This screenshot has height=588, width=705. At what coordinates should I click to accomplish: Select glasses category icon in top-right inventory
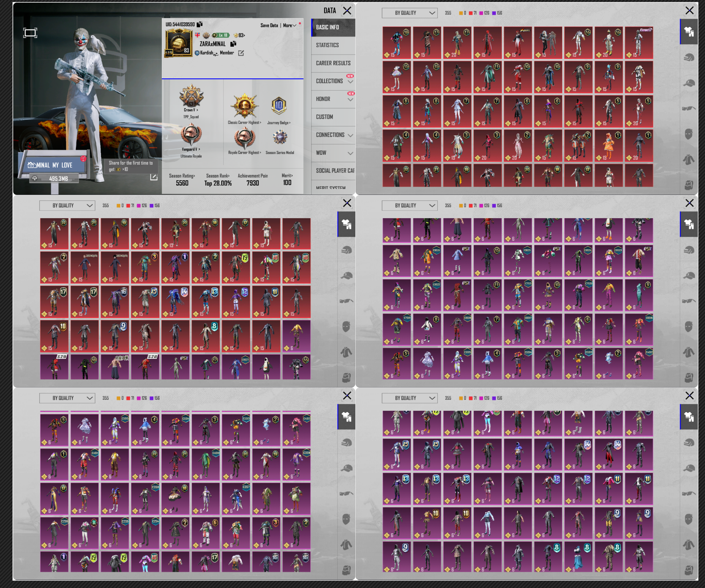click(x=689, y=108)
